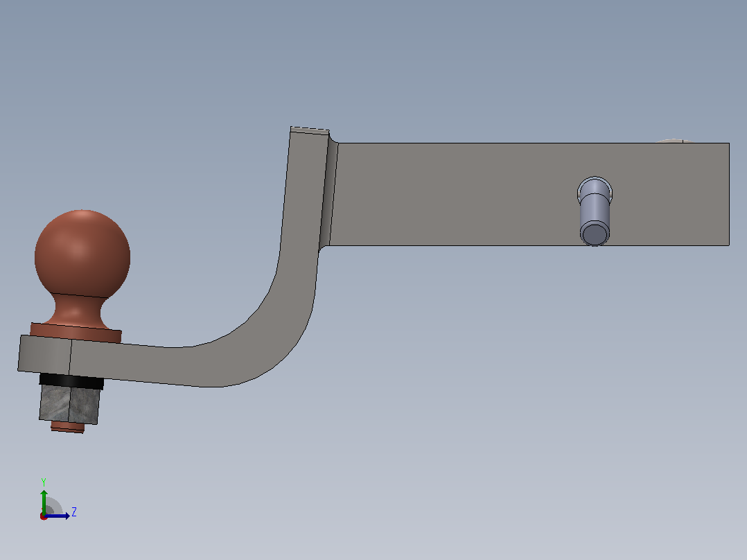Select the copper tow ball sphere
The width and height of the screenshot is (747, 560).
tap(82, 254)
